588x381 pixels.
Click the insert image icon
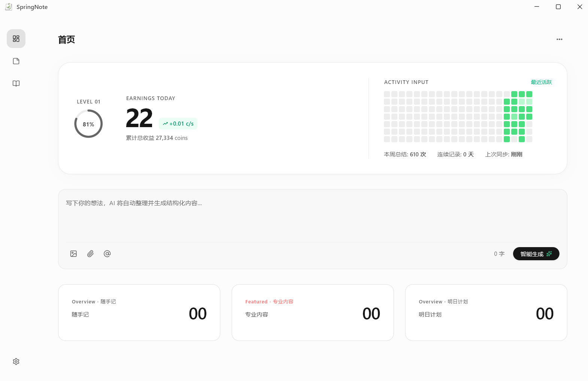tap(73, 254)
